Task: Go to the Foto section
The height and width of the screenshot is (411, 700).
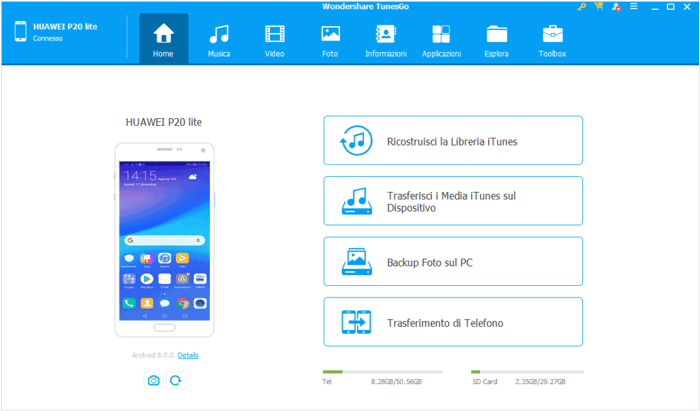Action: pos(330,39)
